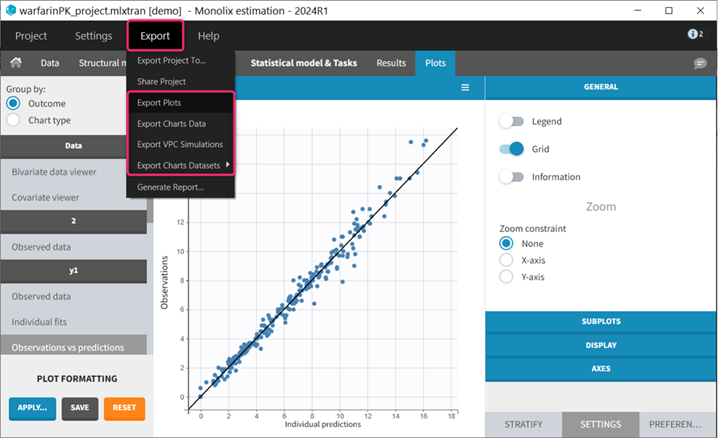Disable the Grid toggle
The height and width of the screenshot is (438, 718).
(x=512, y=149)
